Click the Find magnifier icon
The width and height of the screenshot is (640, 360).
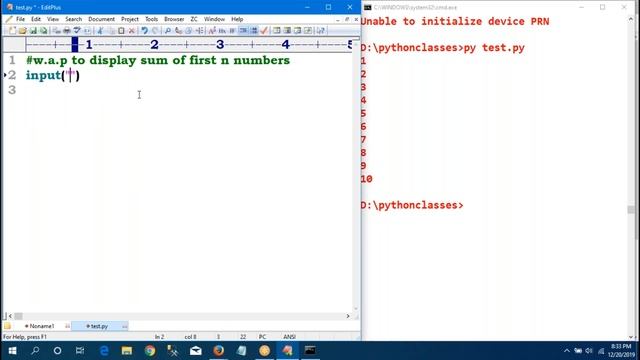[167, 31]
